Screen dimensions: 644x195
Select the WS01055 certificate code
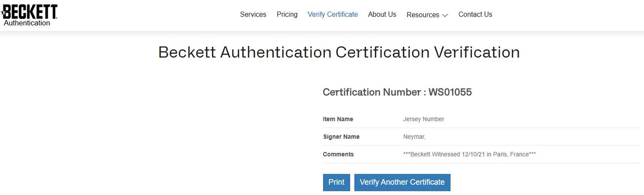pos(450,92)
